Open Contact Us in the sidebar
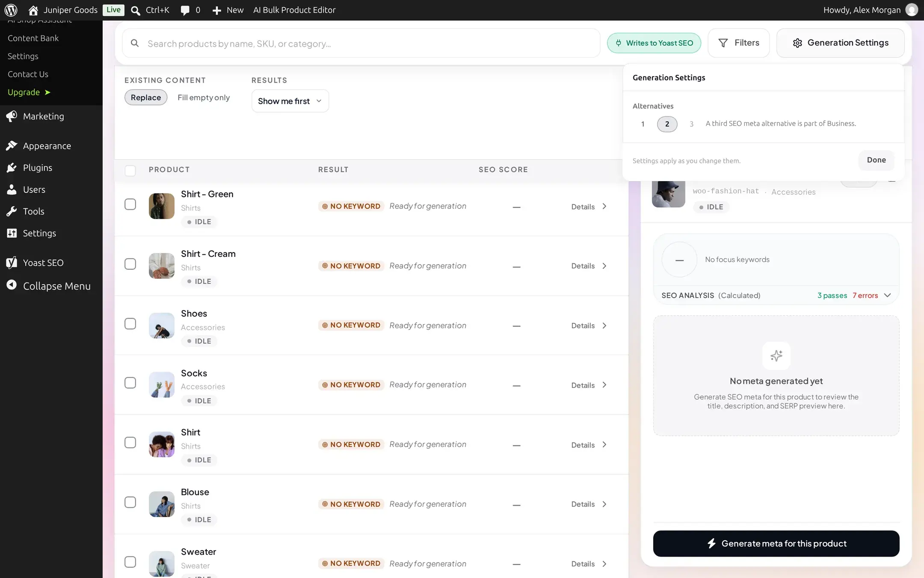Image resolution: width=924 pixels, height=578 pixels. coord(28,74)
